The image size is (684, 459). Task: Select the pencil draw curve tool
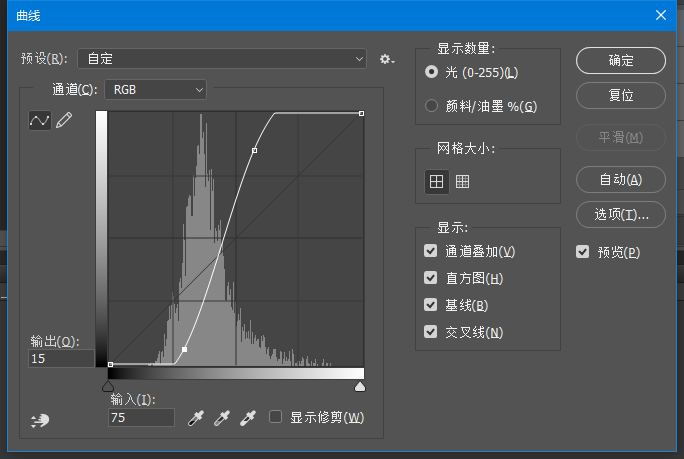pyautogui.click(x=64, y=120)
